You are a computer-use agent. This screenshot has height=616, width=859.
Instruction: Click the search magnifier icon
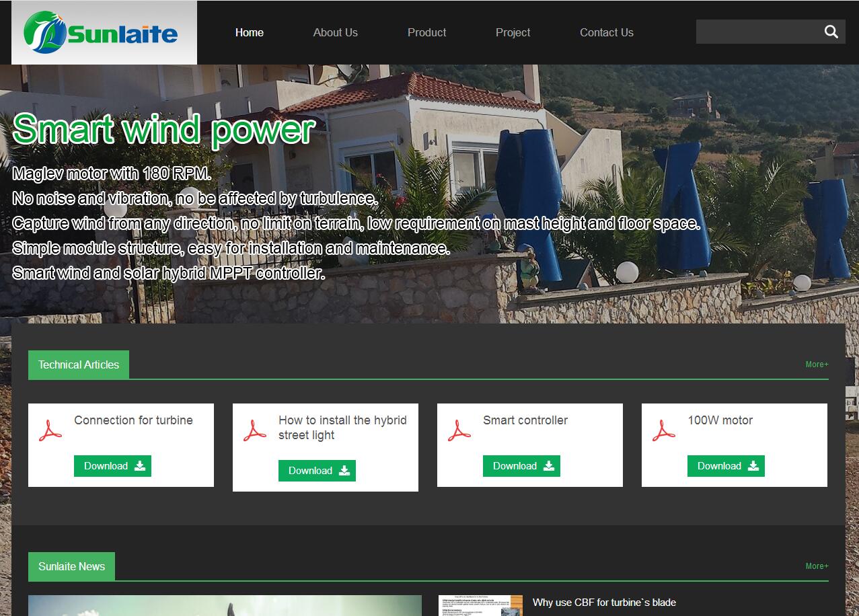(x=831, y=32)
